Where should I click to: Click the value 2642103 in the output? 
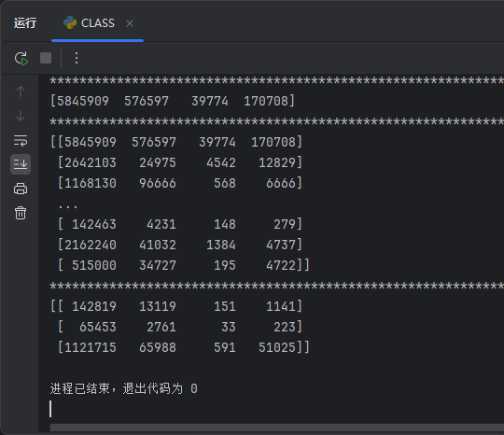point(91,162)
